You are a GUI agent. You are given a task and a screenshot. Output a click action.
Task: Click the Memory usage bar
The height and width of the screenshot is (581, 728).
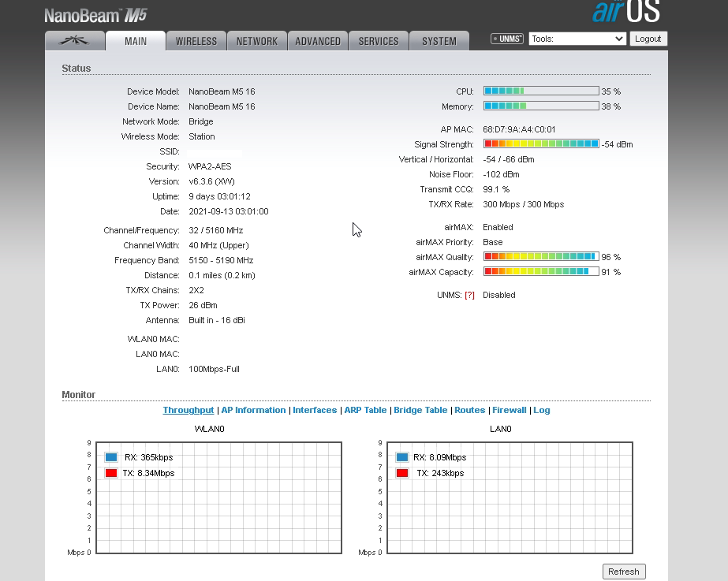541,106
